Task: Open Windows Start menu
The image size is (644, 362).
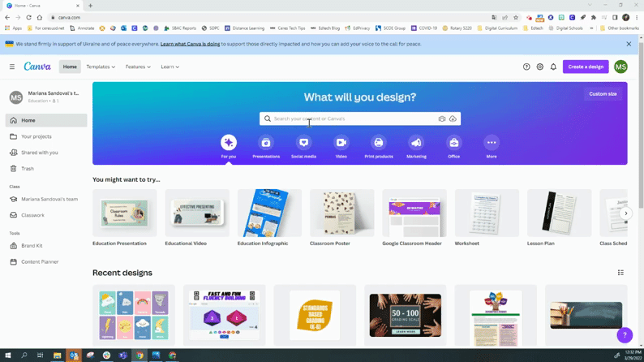Action: coord(7,355)
